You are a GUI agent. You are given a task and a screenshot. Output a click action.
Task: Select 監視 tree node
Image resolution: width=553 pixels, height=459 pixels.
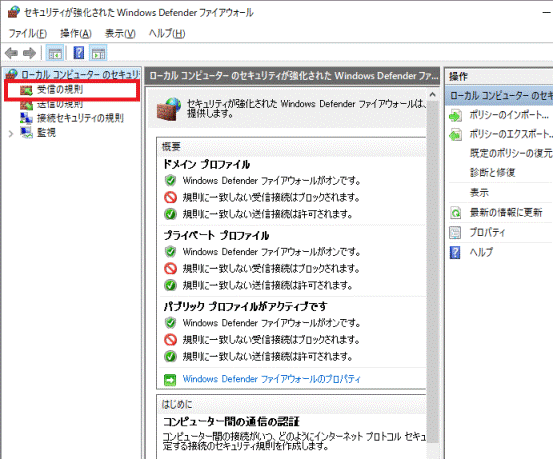click(46, 133)
